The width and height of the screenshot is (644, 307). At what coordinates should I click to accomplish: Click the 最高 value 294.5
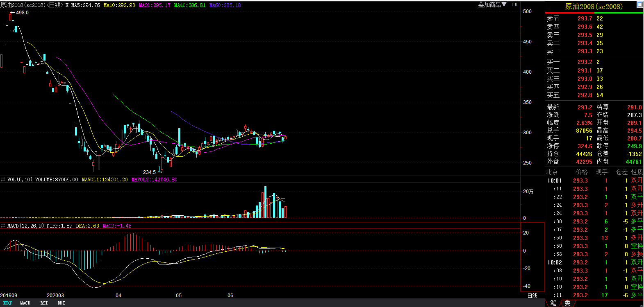(x=634, y=131)
